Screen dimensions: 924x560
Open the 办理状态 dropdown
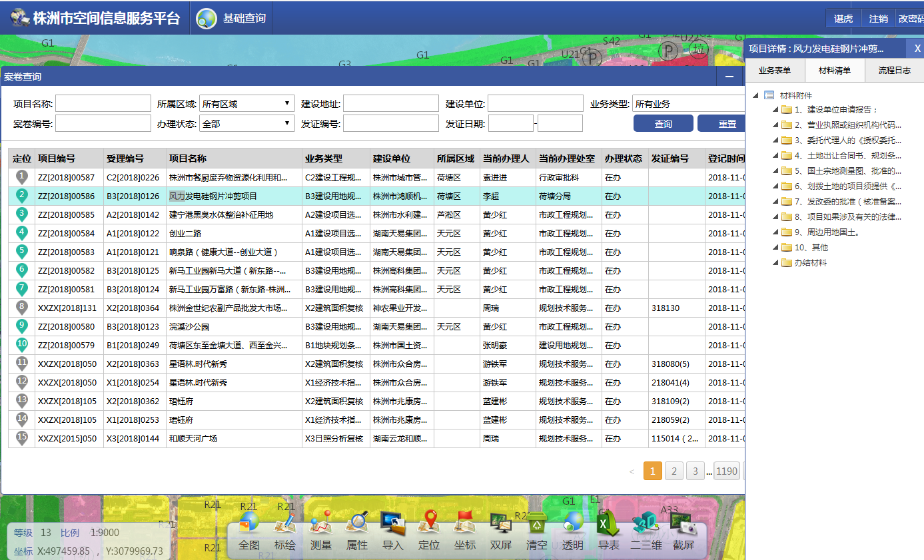click(x=246, y=124)
